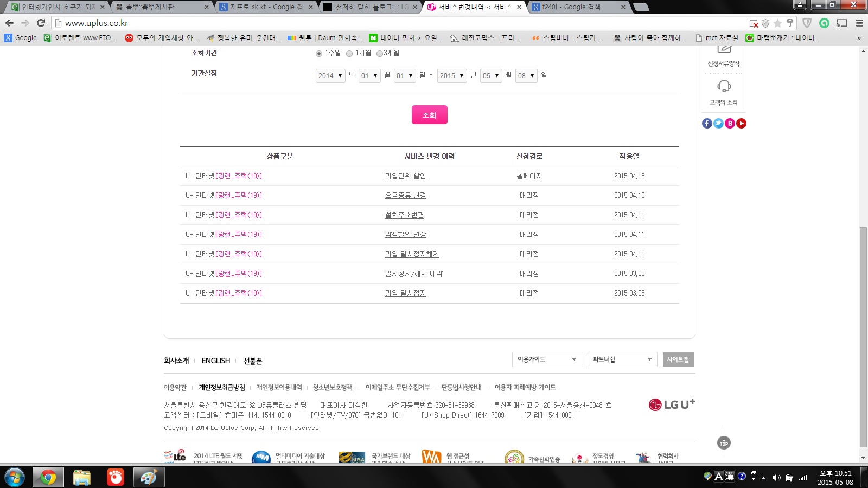Viewport: 868px width, 488px height.
Task: Expand the 파트너십 dropdown in footer
Action: [622, 359]
